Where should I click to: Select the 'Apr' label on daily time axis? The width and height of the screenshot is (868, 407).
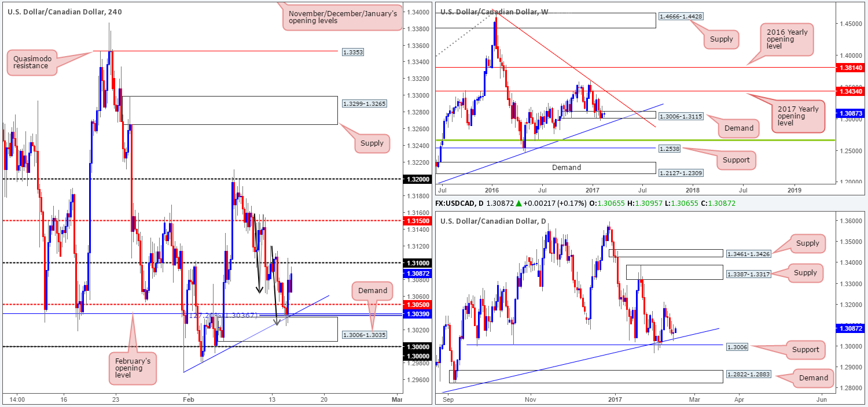click(739, 399)
